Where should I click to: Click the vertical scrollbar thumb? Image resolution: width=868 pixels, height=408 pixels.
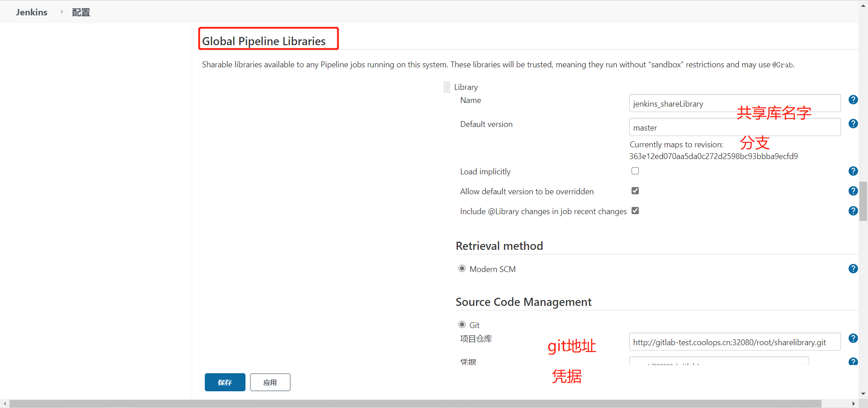point(863,201)
